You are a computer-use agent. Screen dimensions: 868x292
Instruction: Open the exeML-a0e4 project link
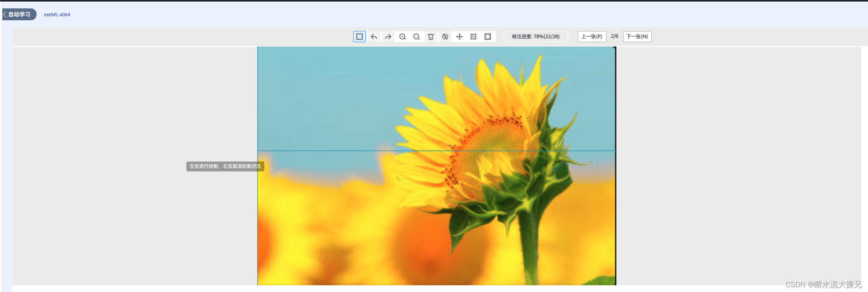coord(57,15)
